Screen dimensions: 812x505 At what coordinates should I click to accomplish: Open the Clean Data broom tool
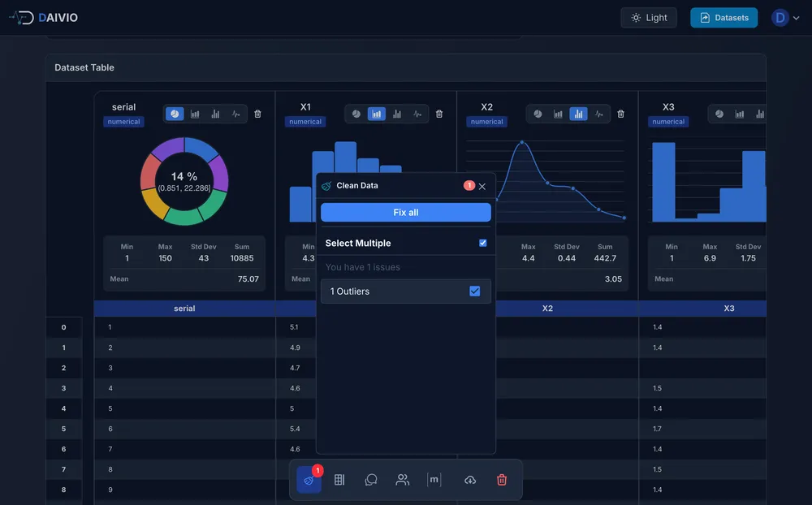(309, 479)
